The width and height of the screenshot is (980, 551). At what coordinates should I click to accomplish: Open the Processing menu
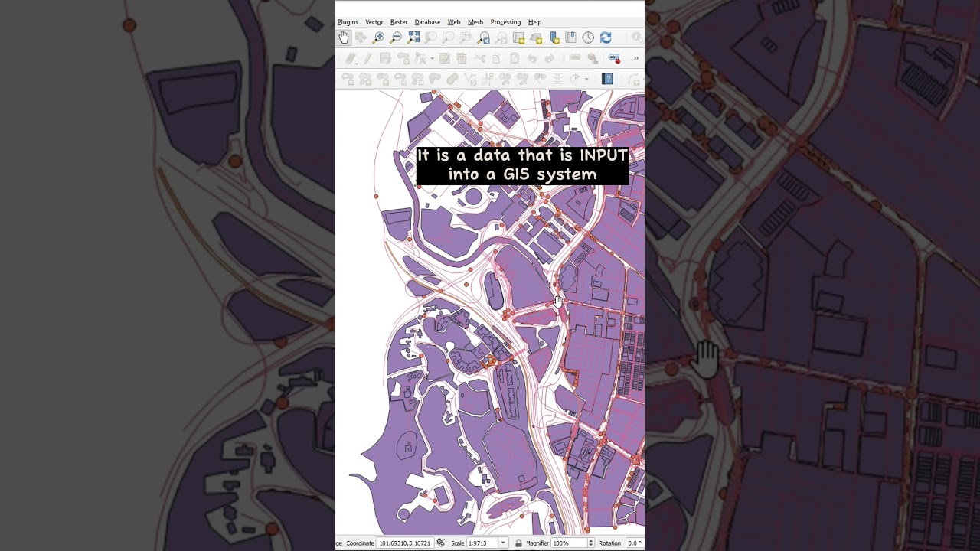click(505, 22)
